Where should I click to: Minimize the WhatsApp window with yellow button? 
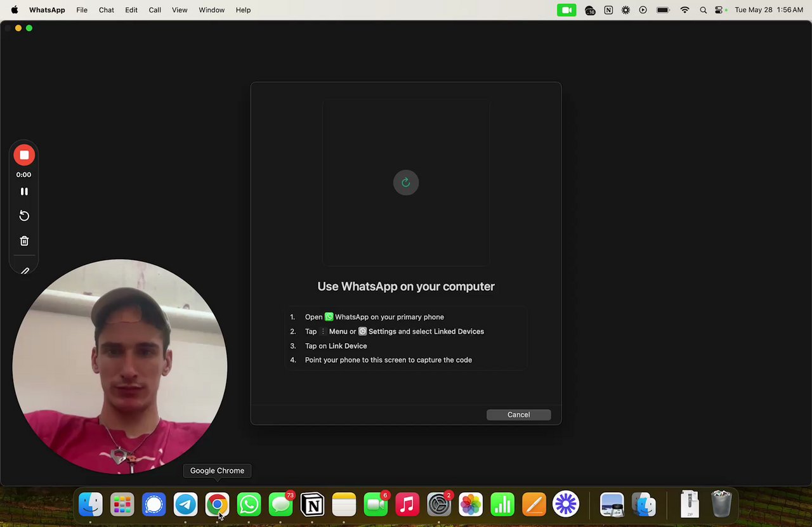click(x=18, y=28)
